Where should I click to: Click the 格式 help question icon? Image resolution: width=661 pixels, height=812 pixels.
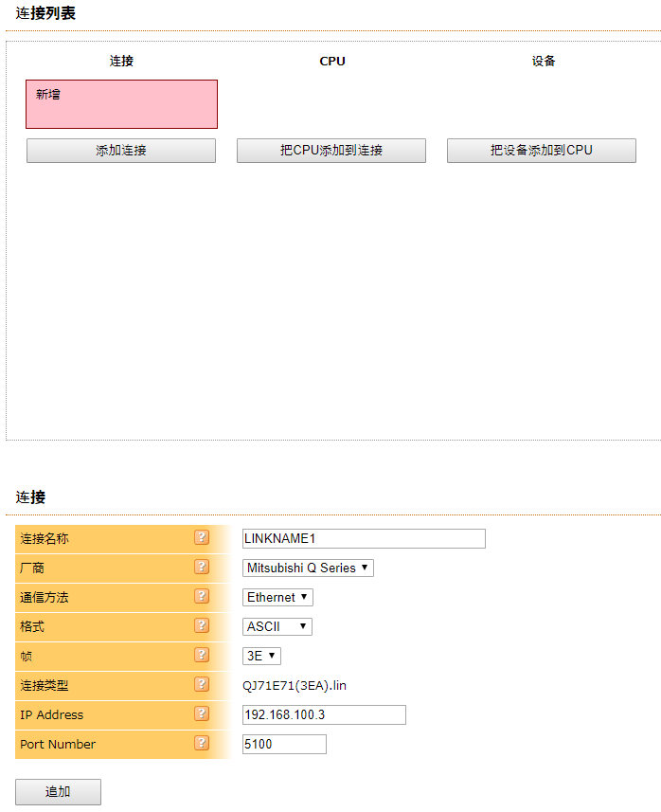pyautogui.click(x=202, y=626)
